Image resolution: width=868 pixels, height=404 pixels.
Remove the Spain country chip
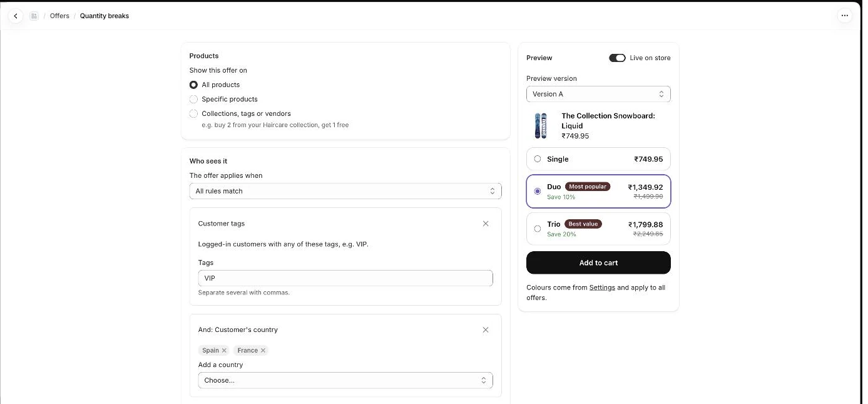[224, 351]
